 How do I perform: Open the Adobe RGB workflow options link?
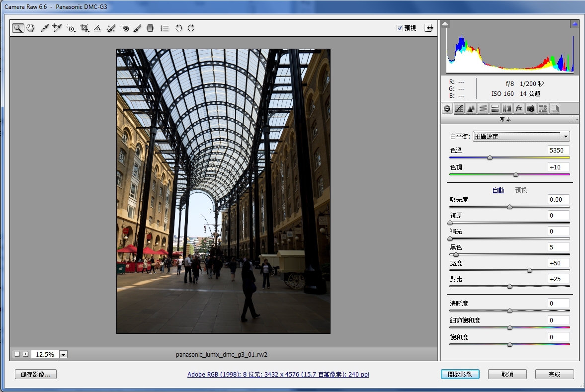[x=278, y=375]
